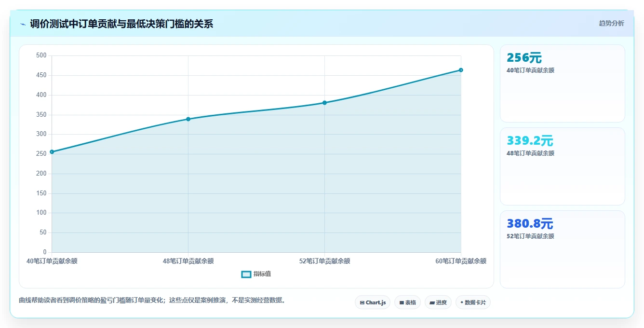Click the data point for 60笔订单贡献余额
644x328 pixels.
click(x=461, y=70)
